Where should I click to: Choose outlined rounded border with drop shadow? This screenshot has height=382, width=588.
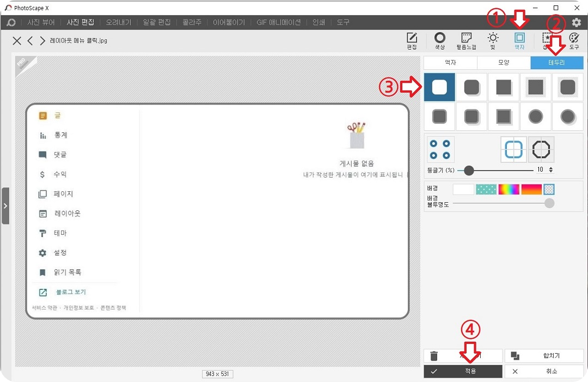click(x=471, y=116)
